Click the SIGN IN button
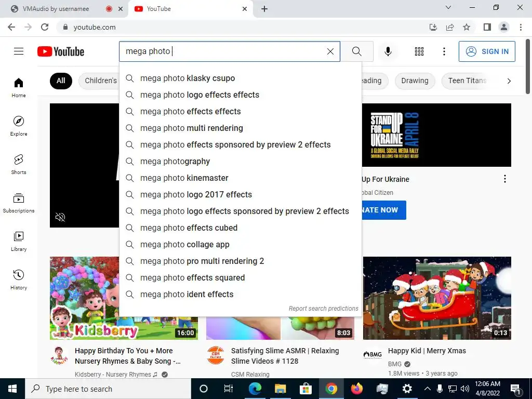 [487, 51]
